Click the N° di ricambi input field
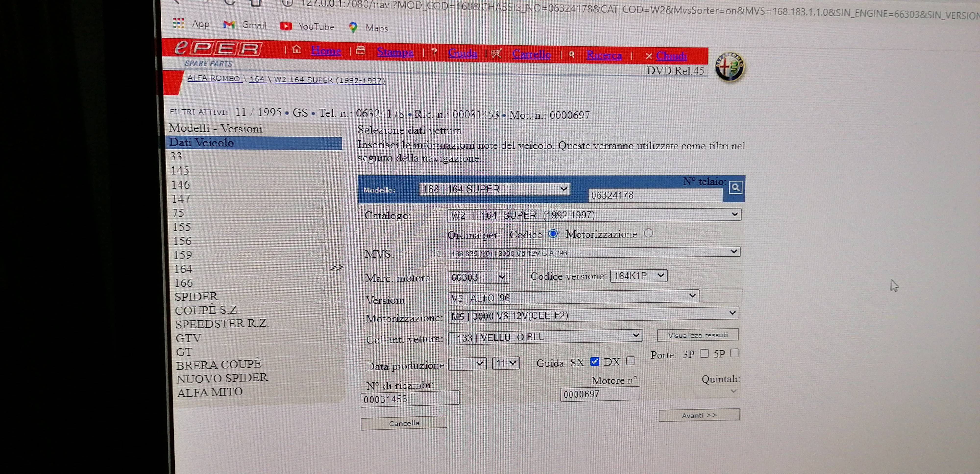The image size is (980, 474). (410, 399)
